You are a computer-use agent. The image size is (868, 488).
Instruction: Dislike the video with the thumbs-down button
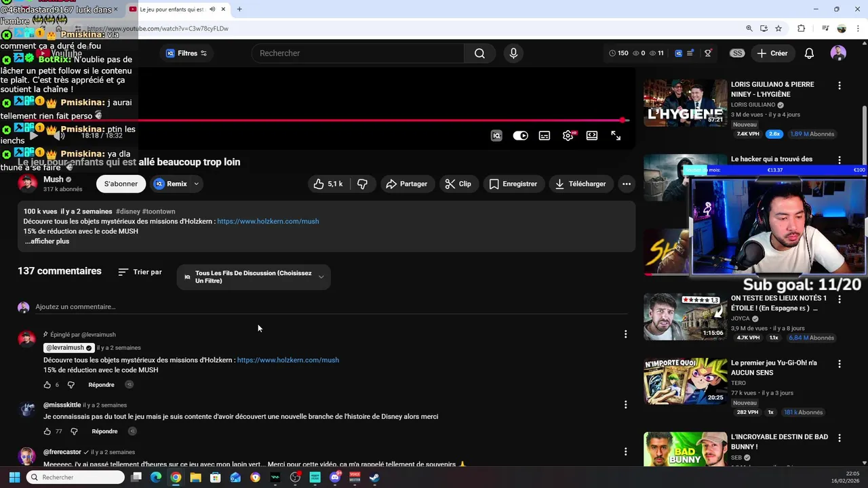tap(363, 184)
